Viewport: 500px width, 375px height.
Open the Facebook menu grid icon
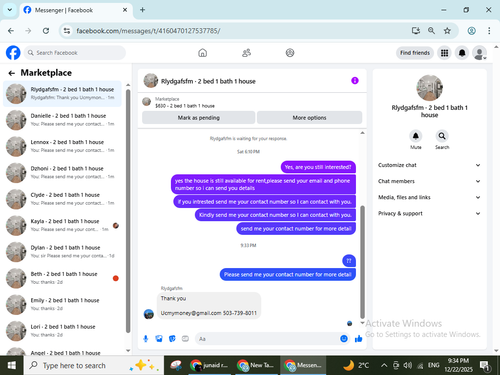[444, 53]
